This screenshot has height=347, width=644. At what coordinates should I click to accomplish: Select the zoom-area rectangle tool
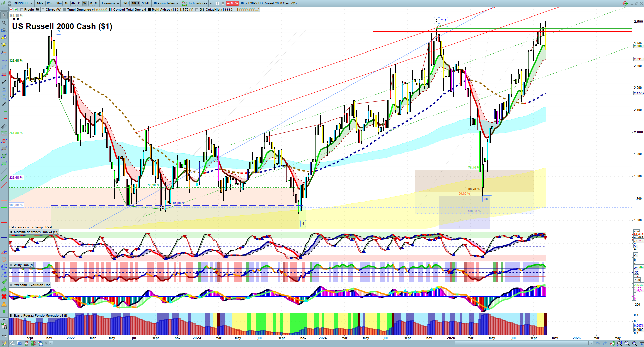tap(4, 30)
